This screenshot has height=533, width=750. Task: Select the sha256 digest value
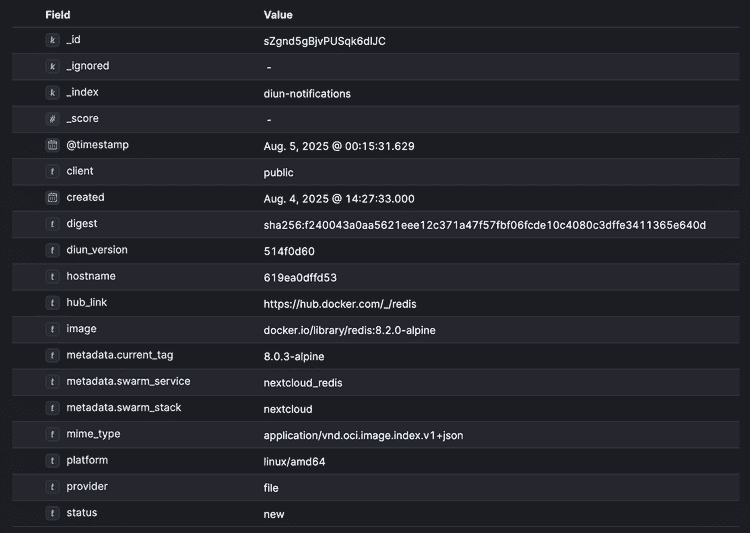485,225
